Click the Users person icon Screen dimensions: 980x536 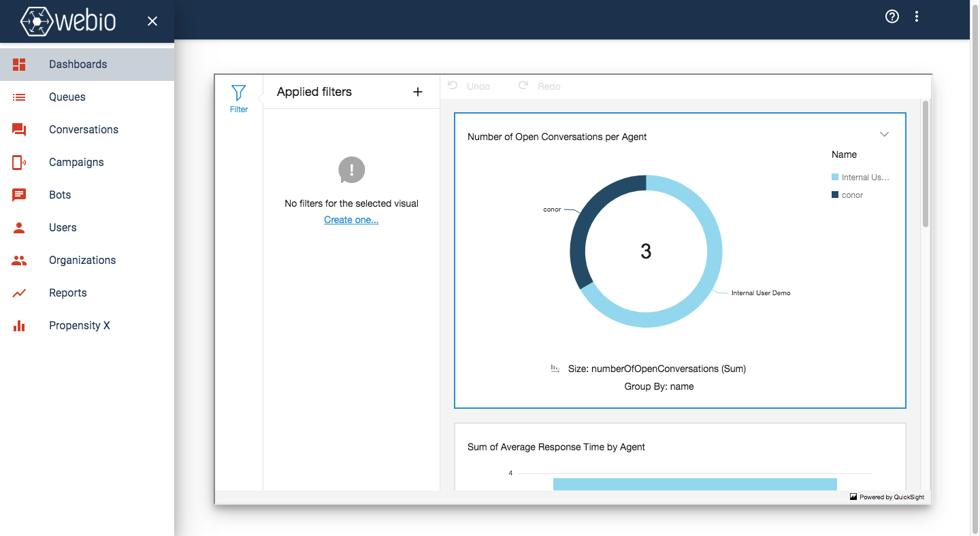click(19, 228)
